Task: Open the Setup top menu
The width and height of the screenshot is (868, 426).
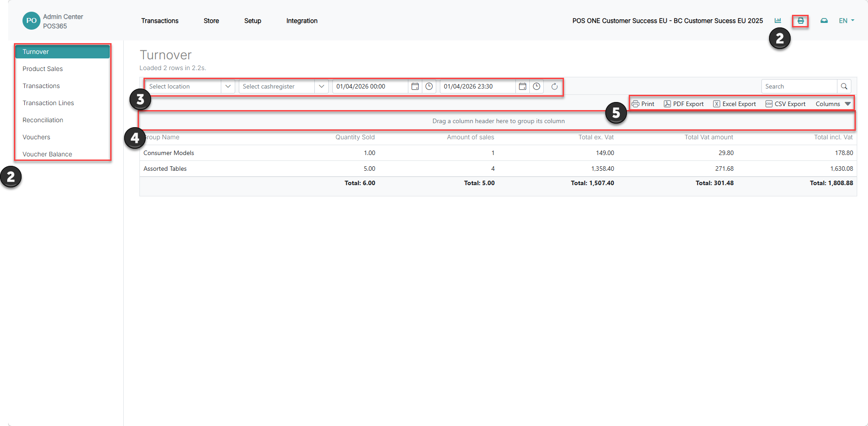Action: [253, 21]
